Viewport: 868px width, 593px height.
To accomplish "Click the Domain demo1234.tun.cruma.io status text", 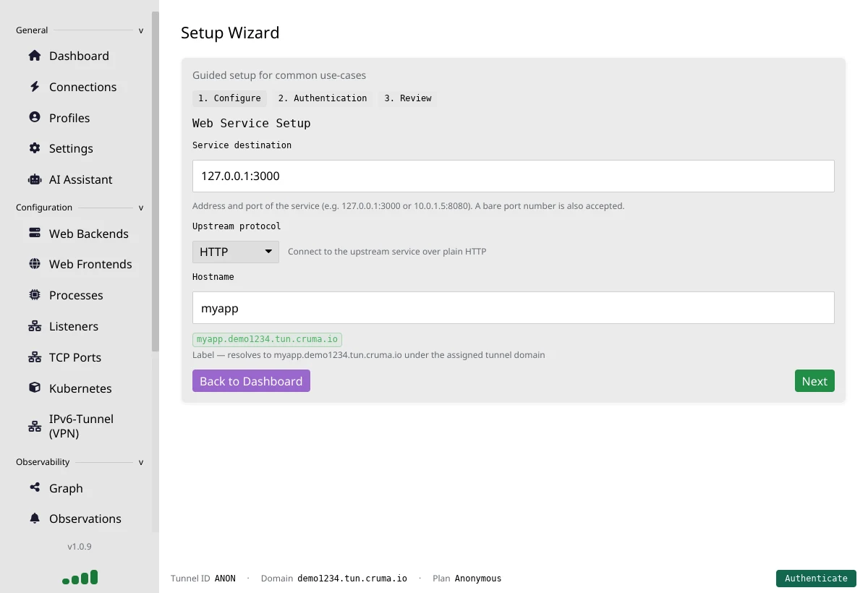I will click(334, 579).
